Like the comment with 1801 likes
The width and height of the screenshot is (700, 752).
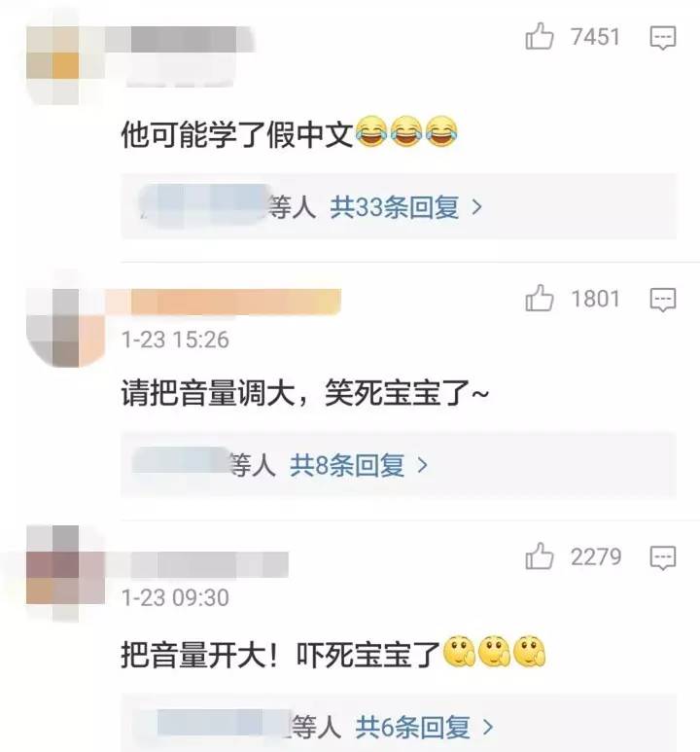[x=540, y=298]
